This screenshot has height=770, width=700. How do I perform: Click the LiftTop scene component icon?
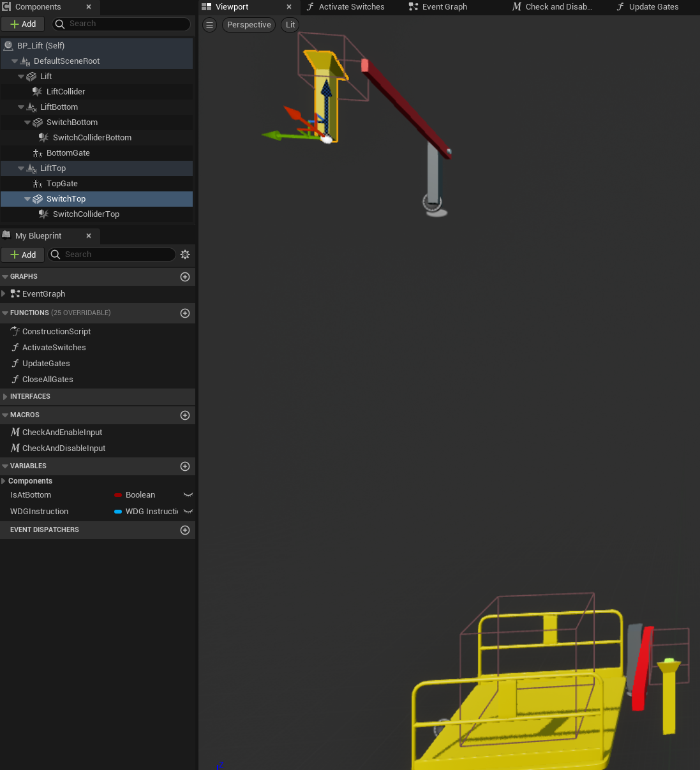tap(32, 168)
